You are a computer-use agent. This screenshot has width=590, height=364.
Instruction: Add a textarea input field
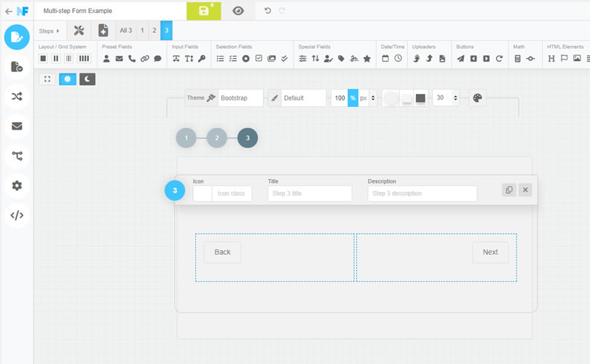tap(189, 58)
